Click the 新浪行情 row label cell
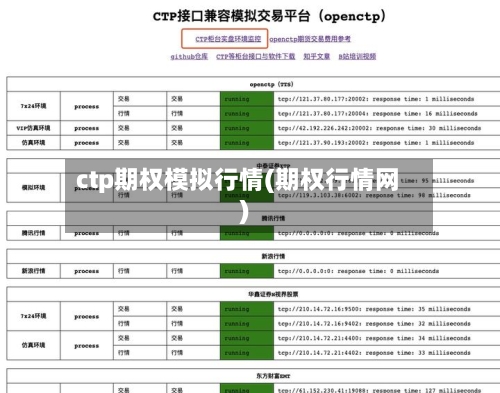500x393 pixels. click(x=33, y=271)
